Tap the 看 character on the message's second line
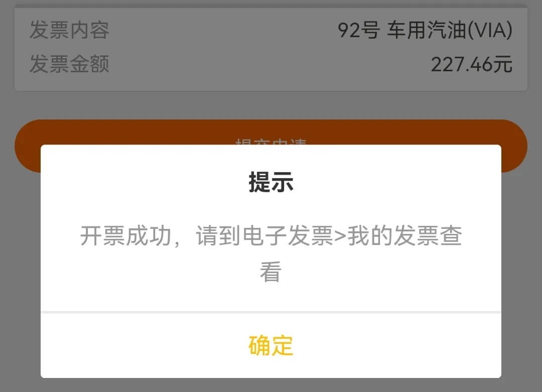This screenshot has width=542, height=392. [x=270, y=272]
